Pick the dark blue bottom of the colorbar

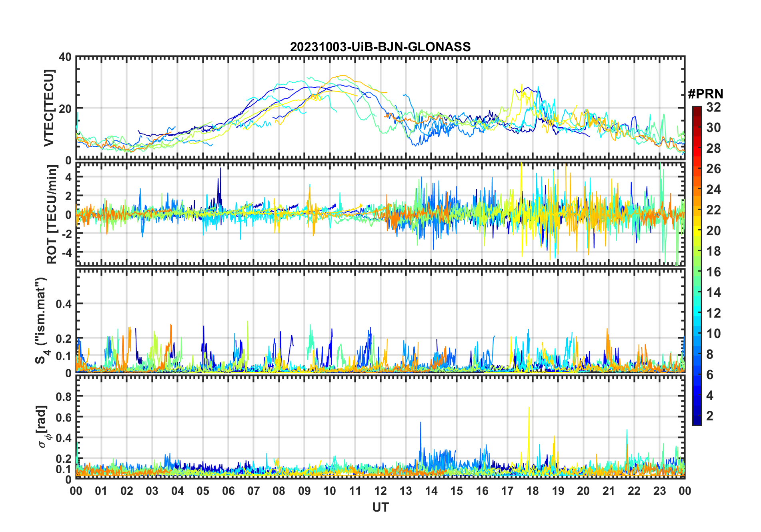[697, 422]
